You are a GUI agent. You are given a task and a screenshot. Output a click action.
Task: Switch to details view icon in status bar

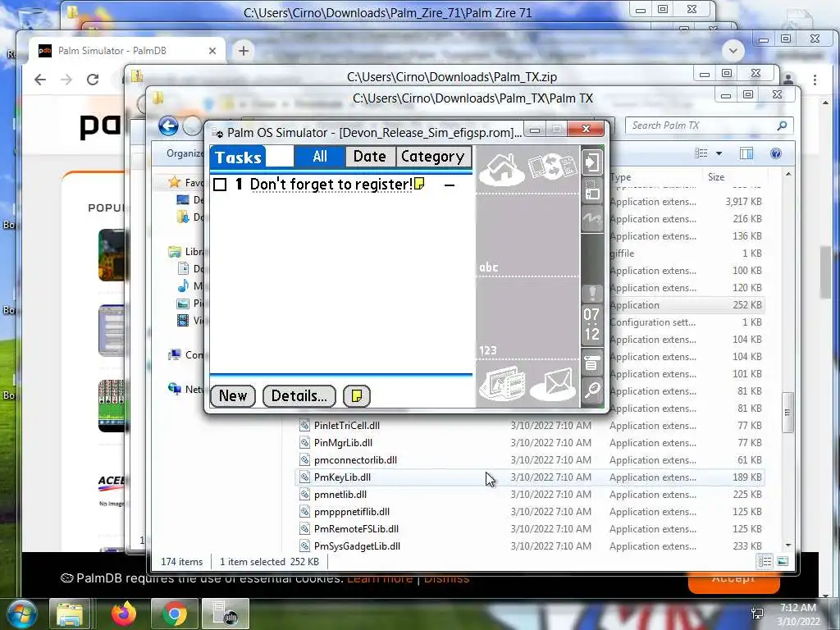pos(765,561)
